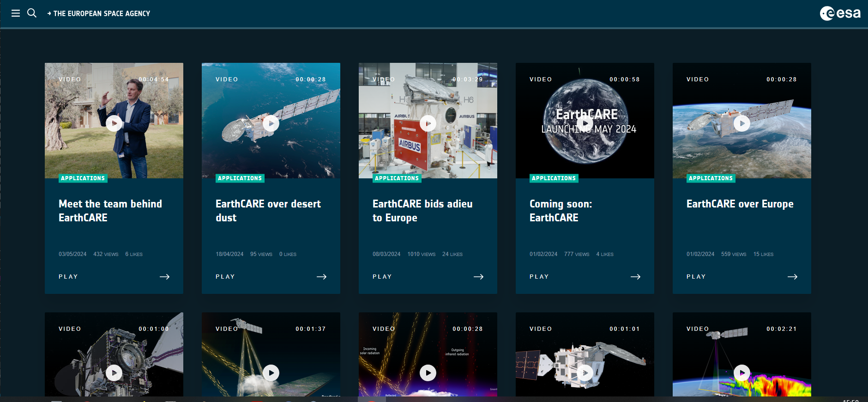The width and height of the screenshot is (868, 402).
Task: Play the Coming soon: EarthCARE video
Action: pyautogui.click(x=585, y=123)
